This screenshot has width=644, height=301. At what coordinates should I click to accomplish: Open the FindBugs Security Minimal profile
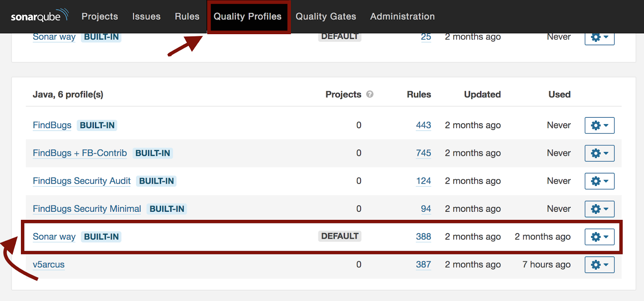pyautogui.click(x=87, y=209)
